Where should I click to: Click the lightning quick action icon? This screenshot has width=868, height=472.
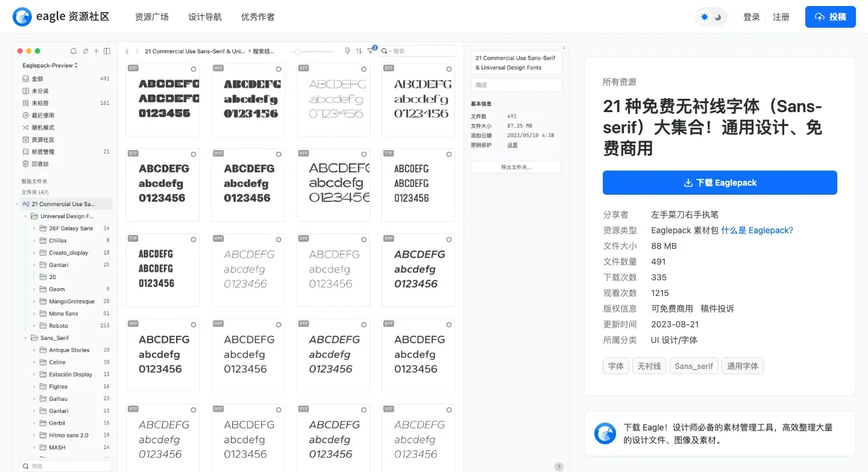click(x=347, y=51)
